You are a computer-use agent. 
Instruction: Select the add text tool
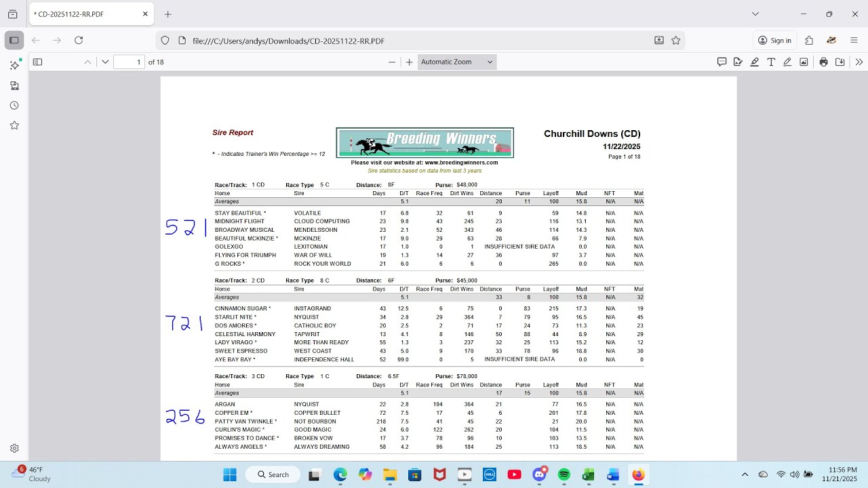click(x=771, y=62)
